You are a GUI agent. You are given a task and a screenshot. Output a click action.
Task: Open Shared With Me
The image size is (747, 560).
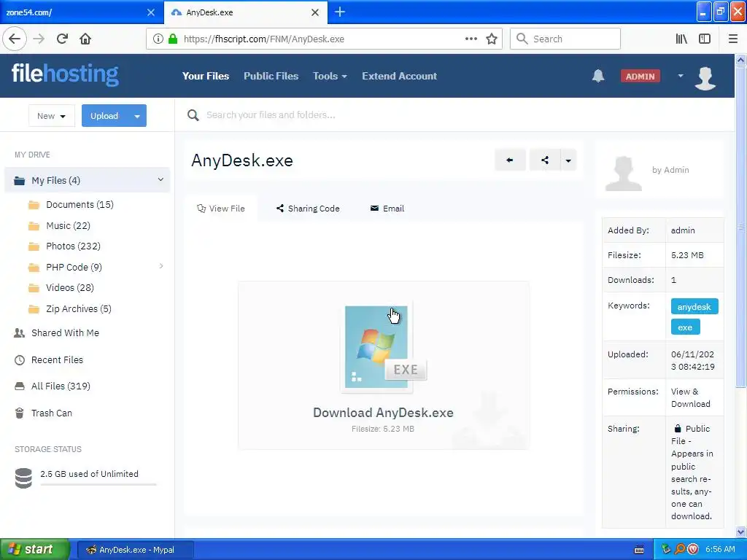65,332
